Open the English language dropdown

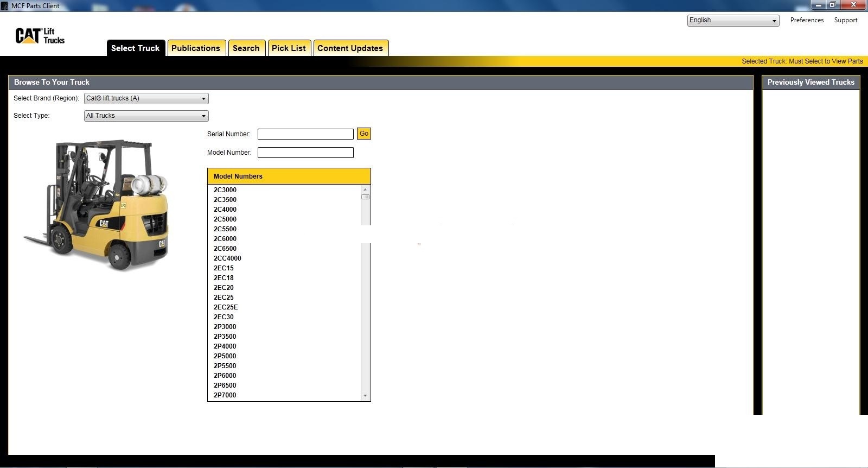(733, 21)
